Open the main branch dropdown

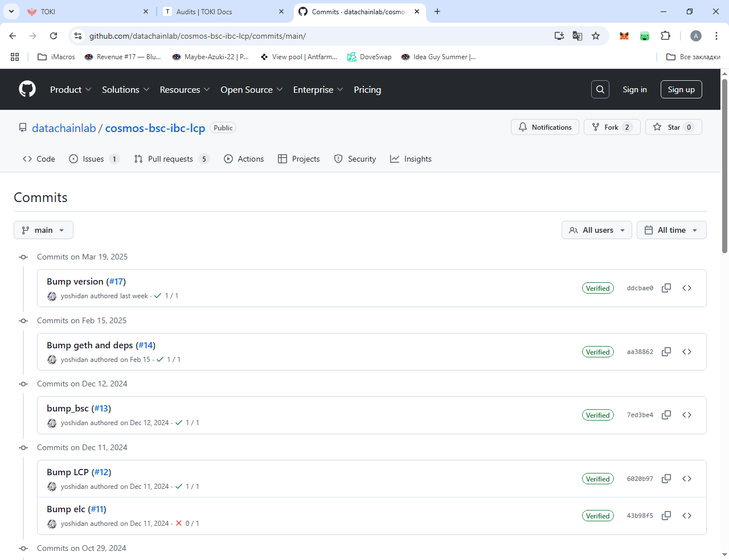coord(43,230)
